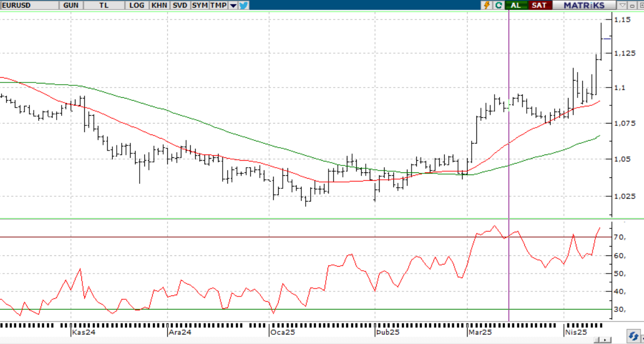Click the Oca25 date label
This screenshot has width=644, height=344.
pyautogui.click(x=283, y=331)
